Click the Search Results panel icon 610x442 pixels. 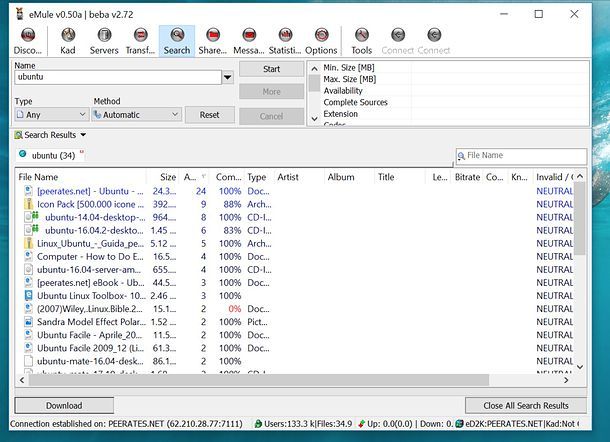click(18, 135)
